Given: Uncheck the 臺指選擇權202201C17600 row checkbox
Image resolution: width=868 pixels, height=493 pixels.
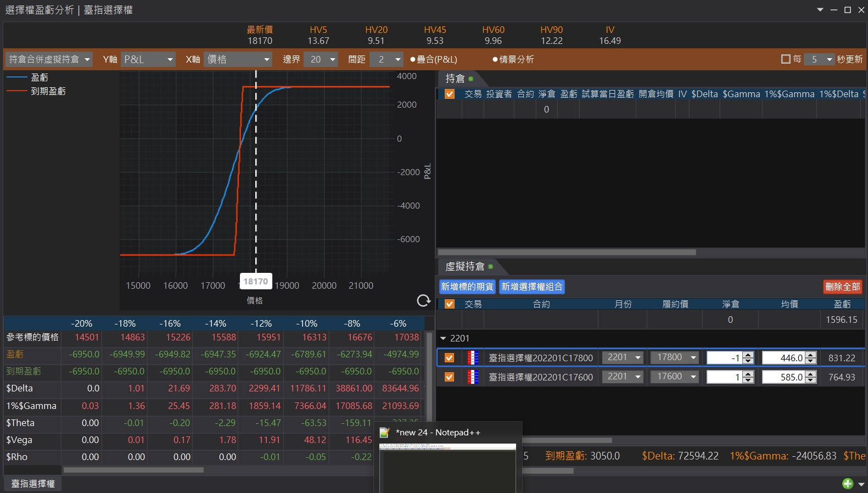Looking at the screenshot, I should click(450, 377).
